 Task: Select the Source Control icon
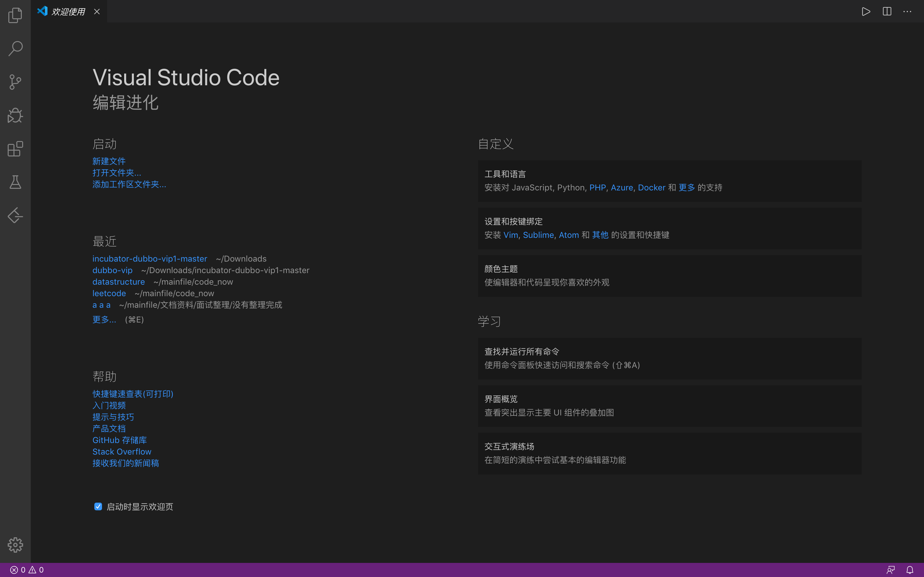[15, 82]
